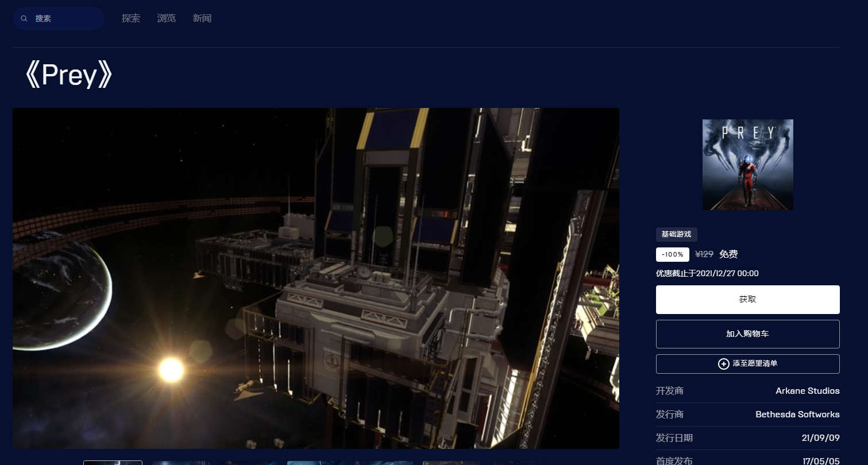
Task: Click the 发行日期 label
Action: [x=674, y=438]
